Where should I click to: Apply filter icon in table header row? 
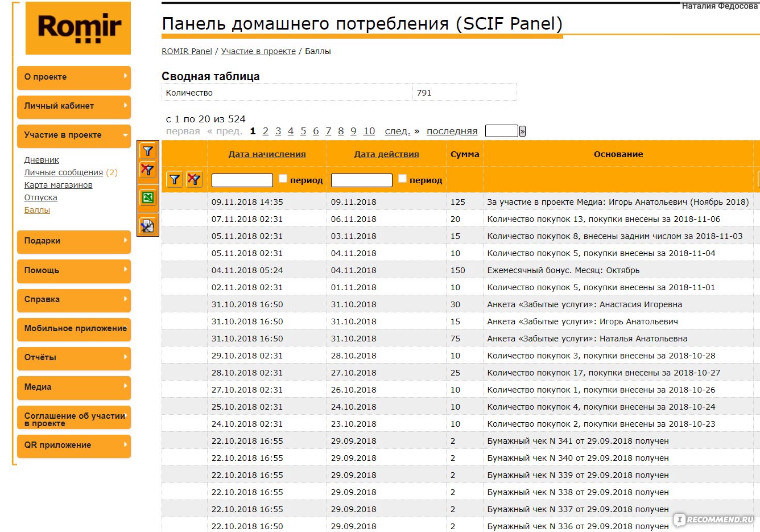point(175,180)
